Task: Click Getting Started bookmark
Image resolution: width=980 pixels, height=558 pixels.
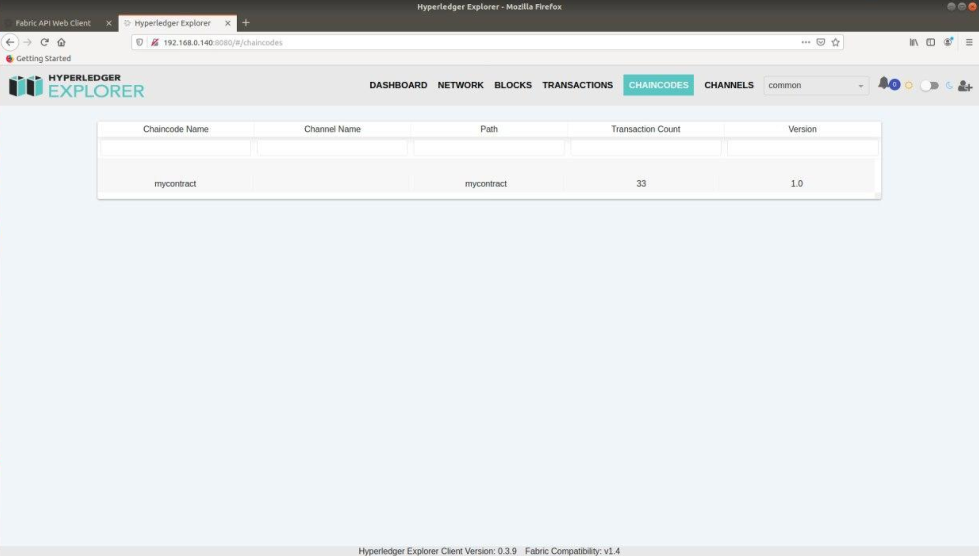Action: point(43,59)
